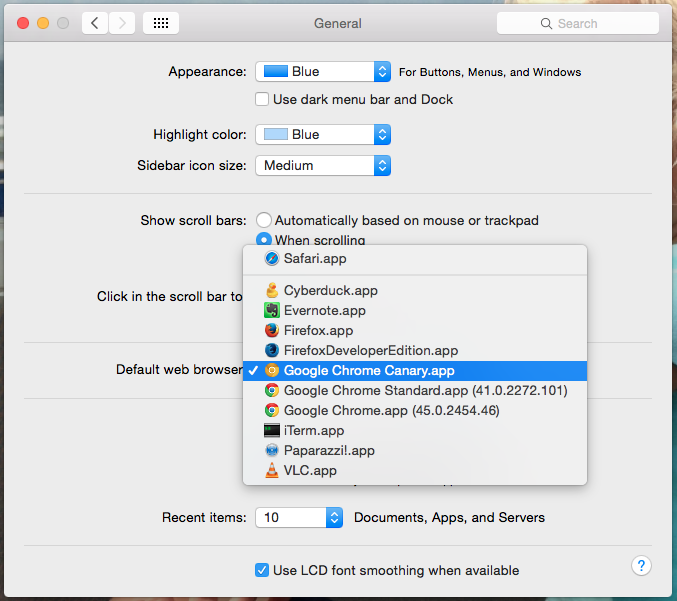
Task: Open Sidebar icon size Medium dropdown
Action: tap(323, 165)
